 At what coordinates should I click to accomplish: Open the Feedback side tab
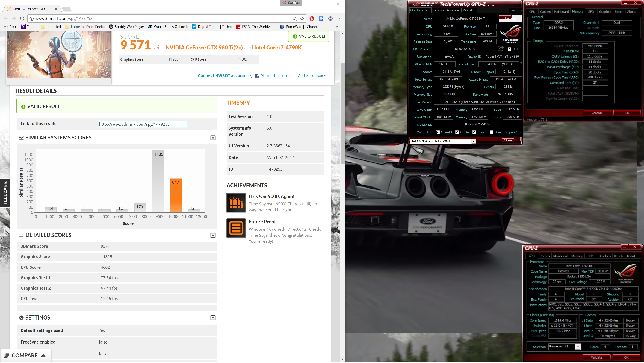(5, 193)
